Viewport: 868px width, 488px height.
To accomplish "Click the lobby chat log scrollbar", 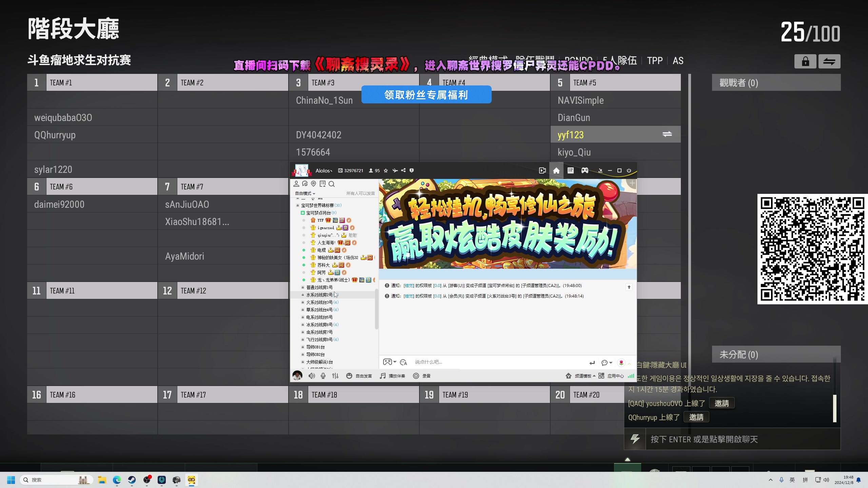I will pos(835,408).
